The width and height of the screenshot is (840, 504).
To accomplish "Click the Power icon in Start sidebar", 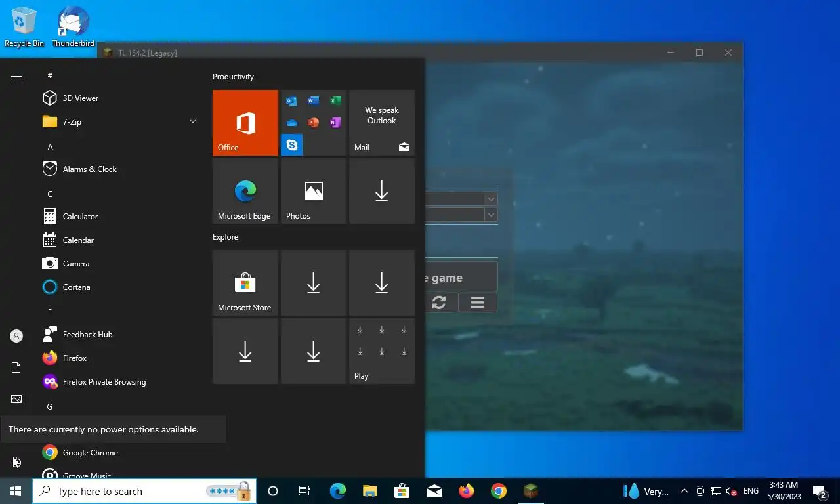I will (x=16, y=462).
